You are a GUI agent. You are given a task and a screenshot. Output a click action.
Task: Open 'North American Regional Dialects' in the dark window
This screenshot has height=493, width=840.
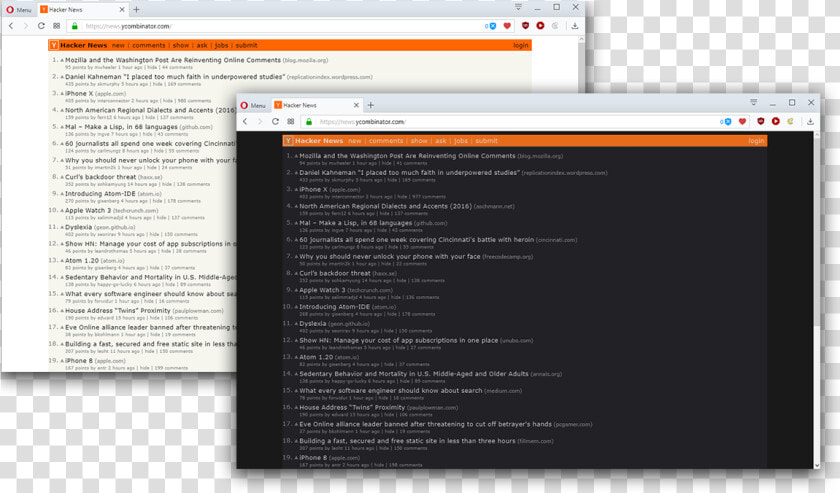(385, 206)
